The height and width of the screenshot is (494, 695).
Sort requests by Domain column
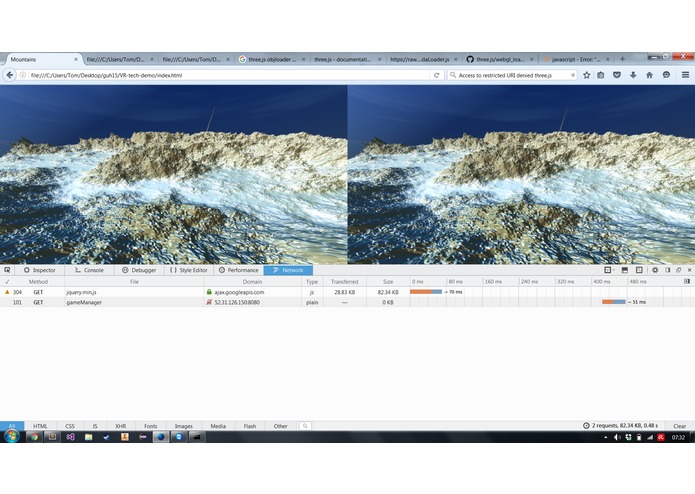coord(252,281)
